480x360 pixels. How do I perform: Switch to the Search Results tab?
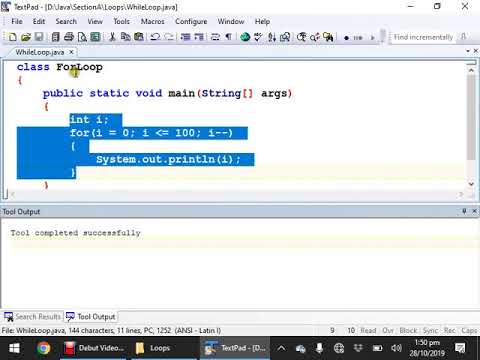coord(33,317)
